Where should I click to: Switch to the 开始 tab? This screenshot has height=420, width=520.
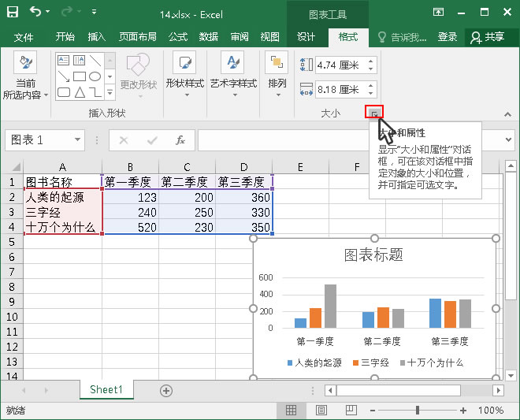65,37
